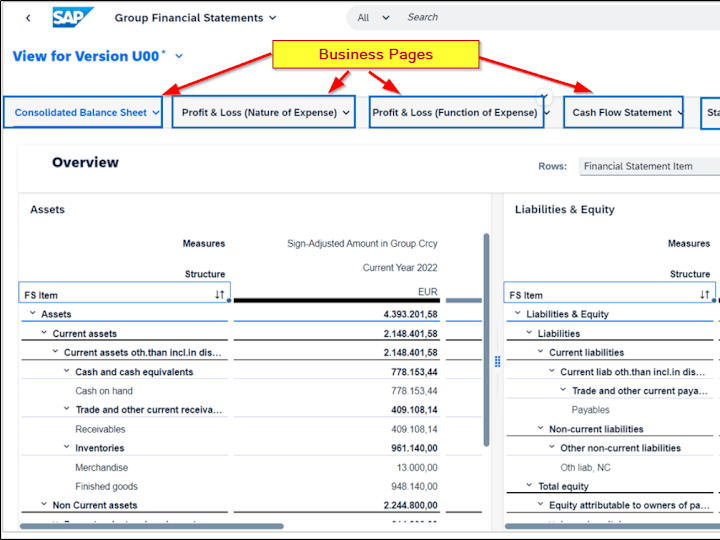
Task: Open Consolidated Balance Sheet tab chevron menu
Action: (x=156, y=112)
